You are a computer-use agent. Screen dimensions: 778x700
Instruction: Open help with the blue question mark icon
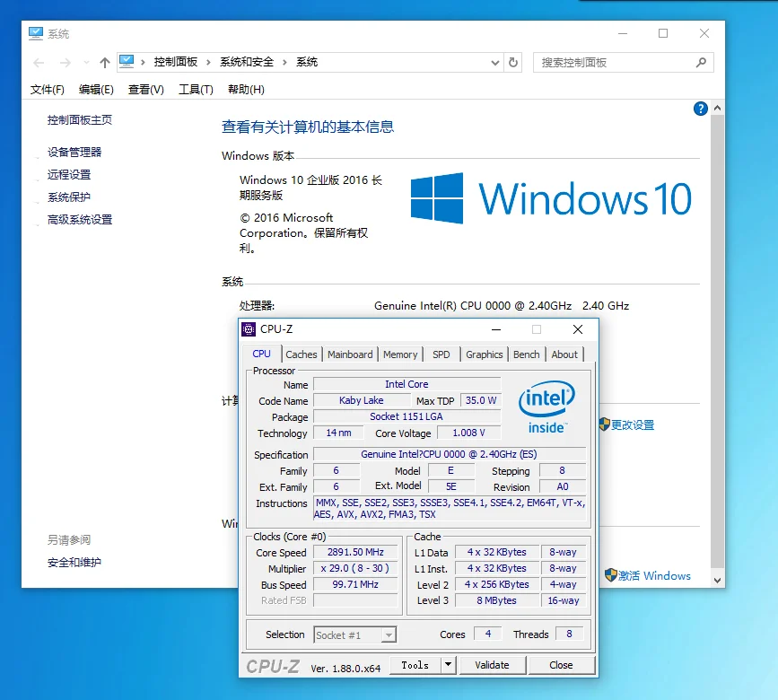(x=700, y=109)
